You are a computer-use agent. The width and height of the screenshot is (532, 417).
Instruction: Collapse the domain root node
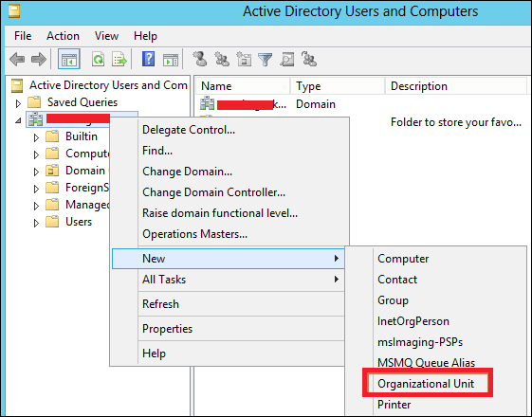click(18, 120)
